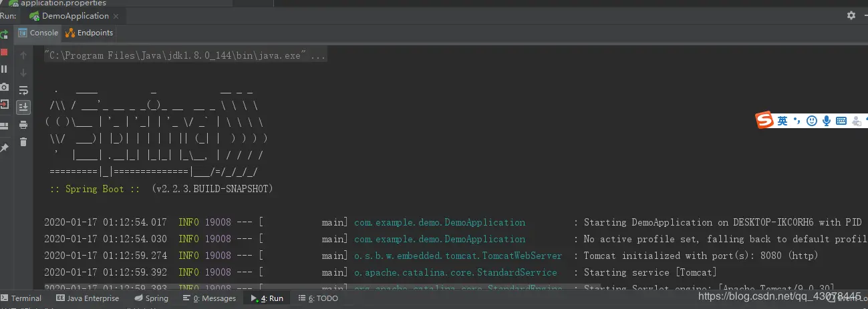868x309 pixels.
Task: Open the Java Enterprise tool window
Action: (88, 298)
